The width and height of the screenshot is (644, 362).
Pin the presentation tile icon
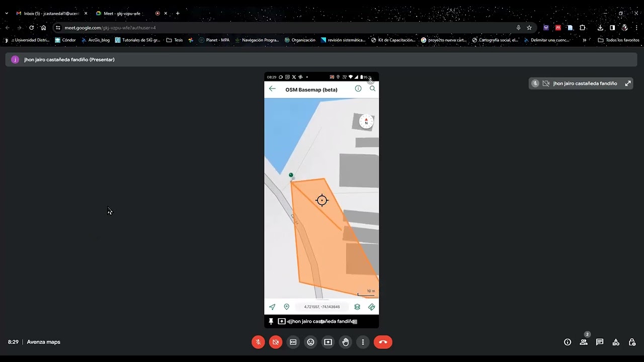pyautogui.click(x=271, y=321)
